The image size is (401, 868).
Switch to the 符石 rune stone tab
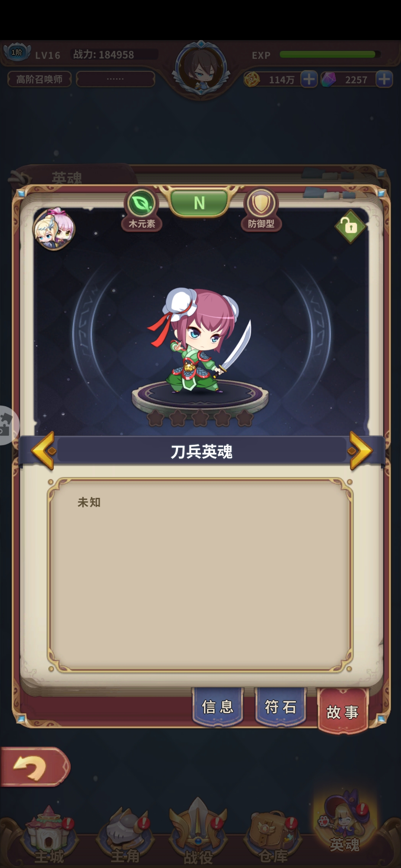click(x=281, y=707)
